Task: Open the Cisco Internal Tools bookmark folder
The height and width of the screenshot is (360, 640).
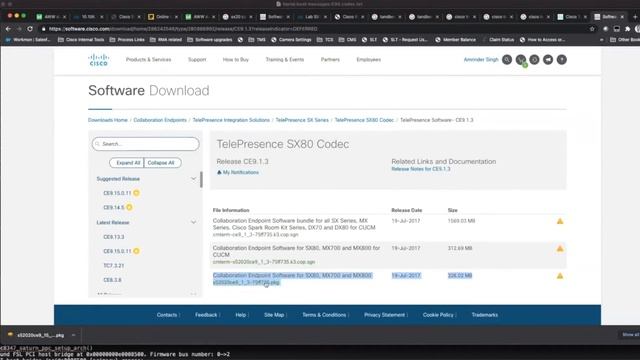Action: 81,40
